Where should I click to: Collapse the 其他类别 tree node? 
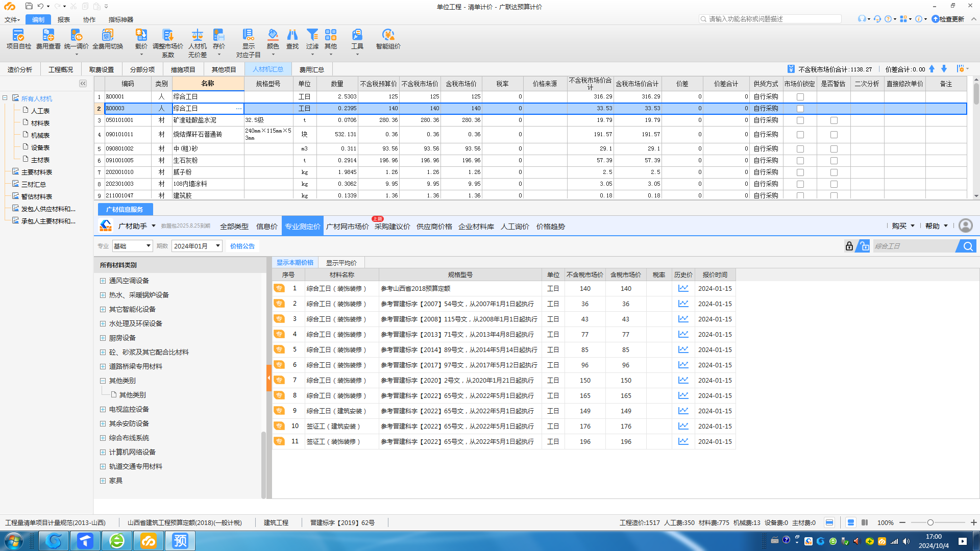coord(103,381)
